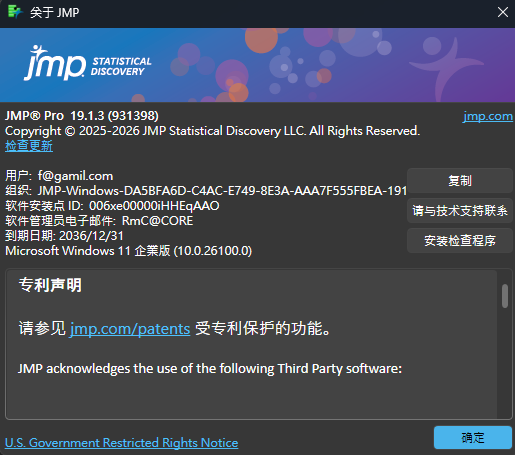The width and height of the screenshot is (515, 455).
Task: Confirm with the 确定 button
Action: [473, 437]
